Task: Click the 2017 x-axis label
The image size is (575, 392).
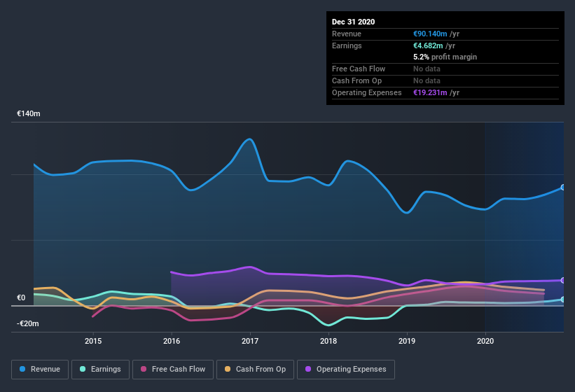Action: click(250, 341)
